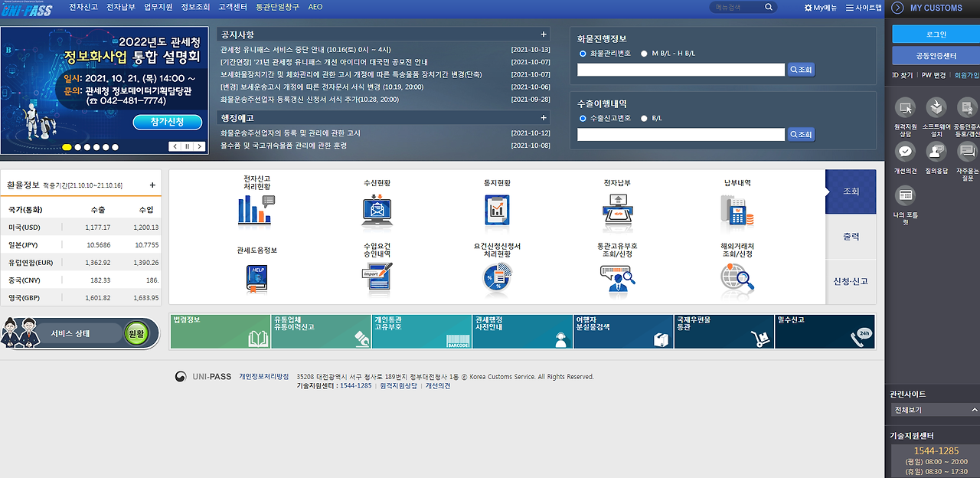Select the B/L radio option under 수출이행내역
This screenshot has width=980, height=478.
pyautogui.click(x=642, y=119)
